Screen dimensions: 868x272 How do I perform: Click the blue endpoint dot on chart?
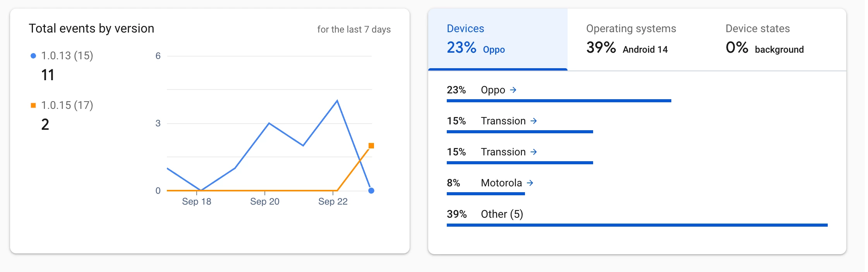[371, 191]
